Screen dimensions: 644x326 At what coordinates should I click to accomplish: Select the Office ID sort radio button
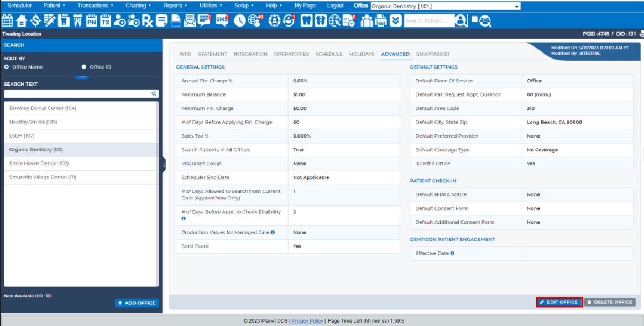(84, 67)
